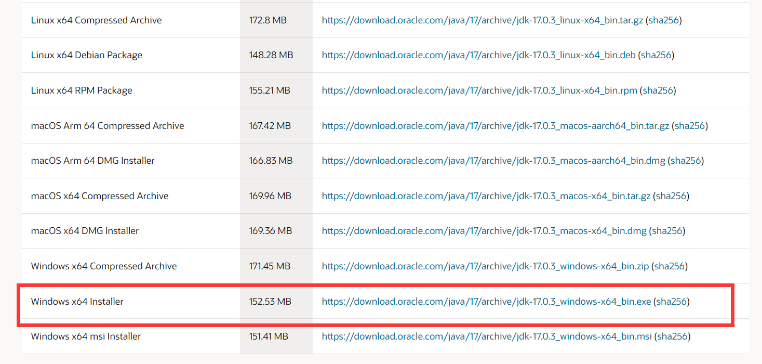Screen dimensions: 762x364
Task: Click the 152.53 MB size cell
Action: pyautogui.click(x=276, y=302)
